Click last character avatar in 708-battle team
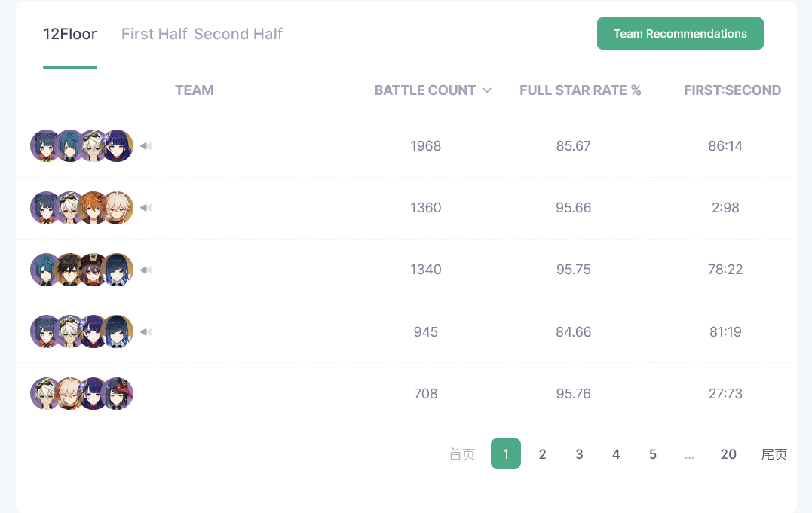Viewport: 812px width, 513px height. [x=118, y=393]
